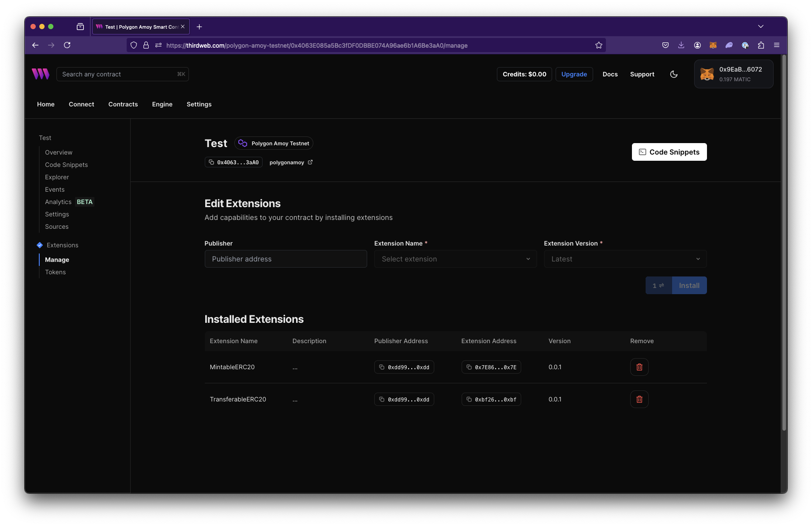Open the Extension Version Latest dropdown

[625, 259]
